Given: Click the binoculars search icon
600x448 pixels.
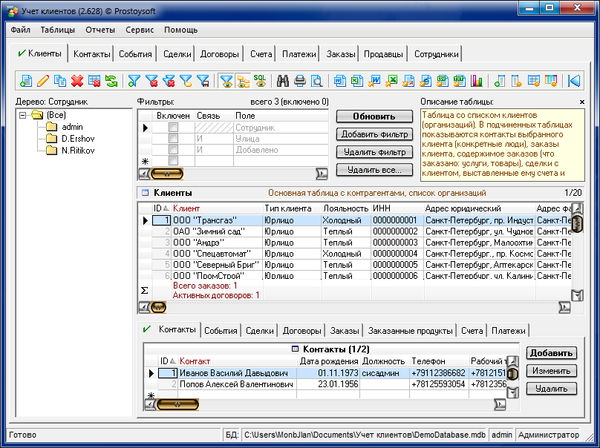Looking at the screenshot, I should click(283, 80).
